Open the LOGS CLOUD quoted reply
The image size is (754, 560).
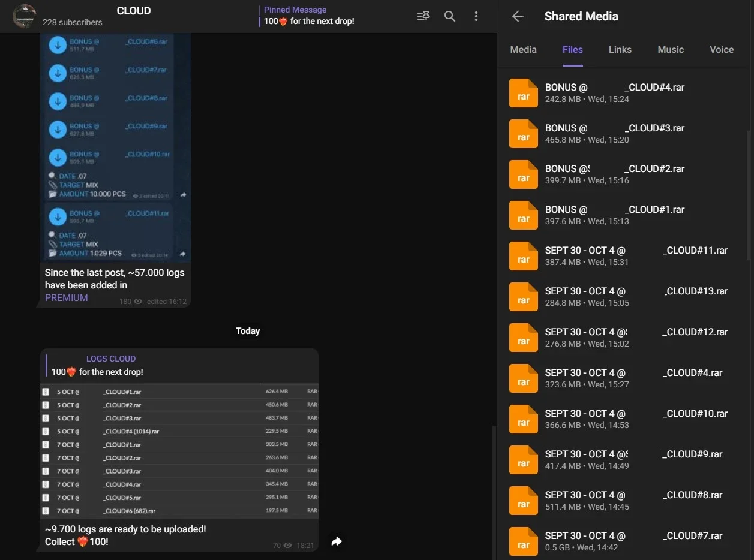[180, 365]
